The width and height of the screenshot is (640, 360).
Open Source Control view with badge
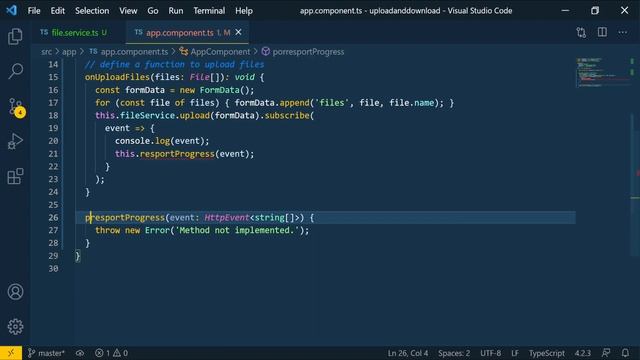16,107
